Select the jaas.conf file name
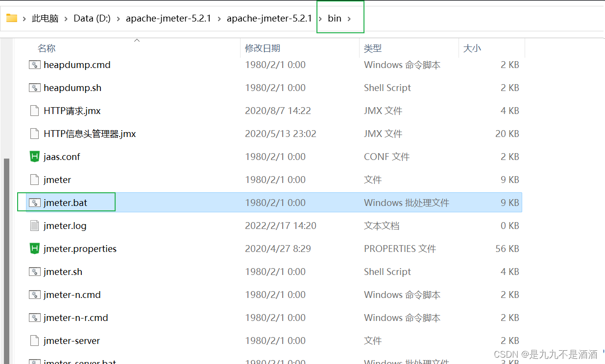This screenshot has height=364, width=605. pyautogui.click(x=62, y=157)
